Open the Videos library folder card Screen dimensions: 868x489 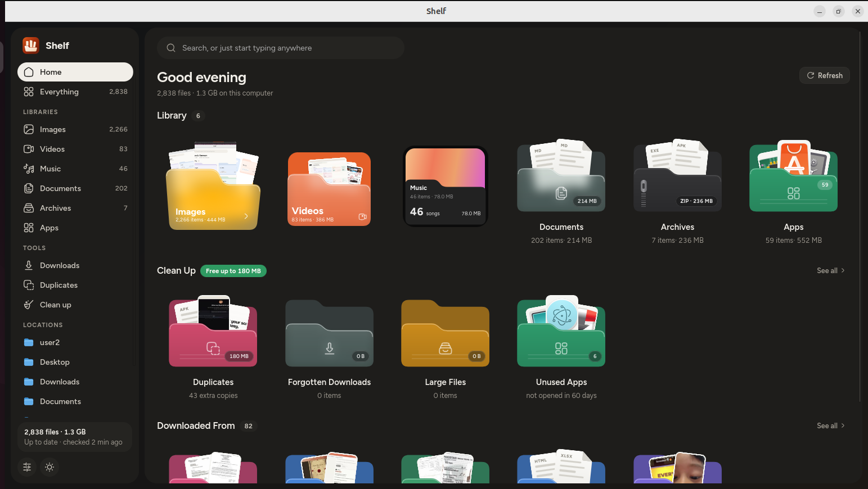[329, 189]
